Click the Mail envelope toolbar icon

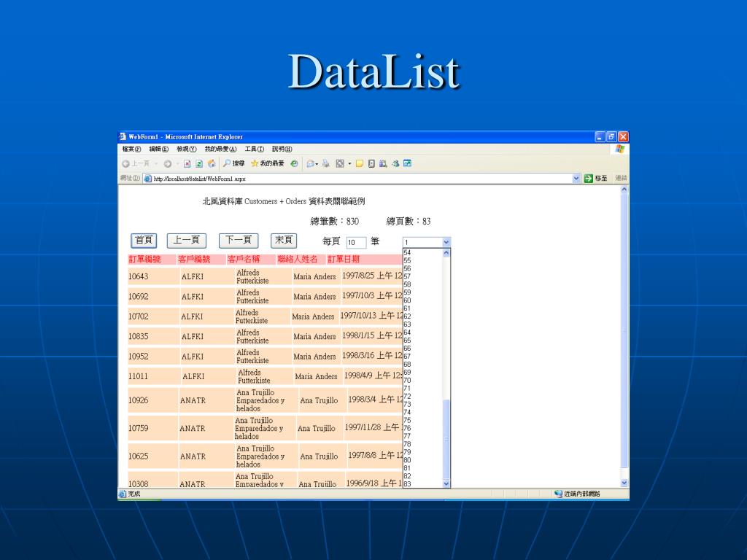311,164
